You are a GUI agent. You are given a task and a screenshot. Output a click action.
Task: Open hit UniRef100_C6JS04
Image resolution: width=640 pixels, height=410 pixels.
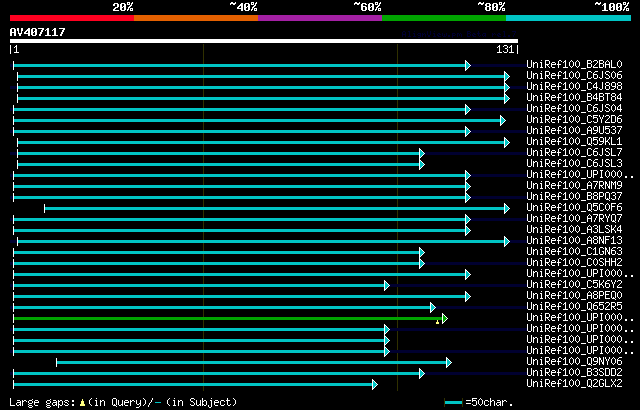click(574, 109)
